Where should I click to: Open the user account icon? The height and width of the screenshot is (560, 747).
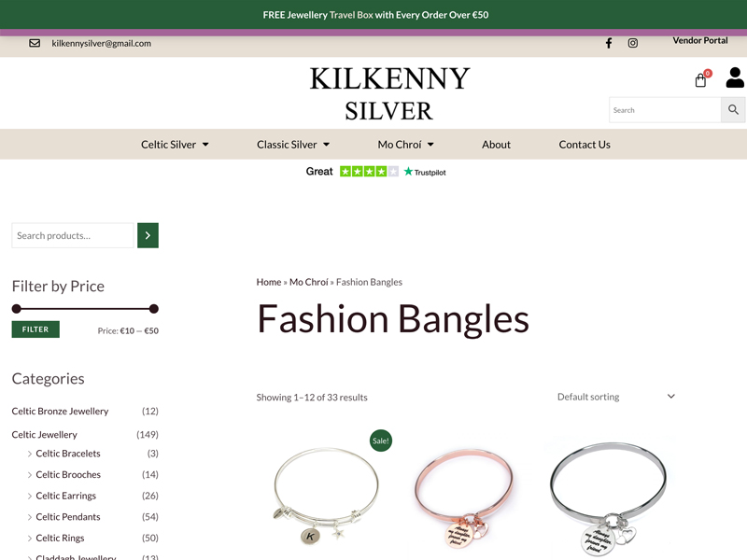click(735, 77)
